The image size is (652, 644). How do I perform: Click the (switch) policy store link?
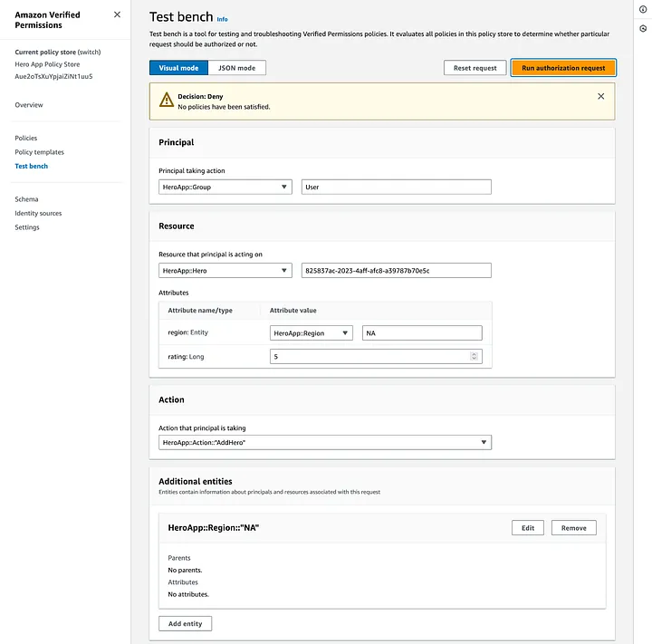[89, 52]
